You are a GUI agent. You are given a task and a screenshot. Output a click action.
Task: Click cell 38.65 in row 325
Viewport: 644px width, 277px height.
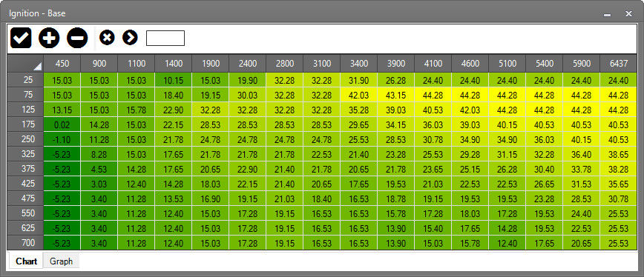click(x=619, y=154)
